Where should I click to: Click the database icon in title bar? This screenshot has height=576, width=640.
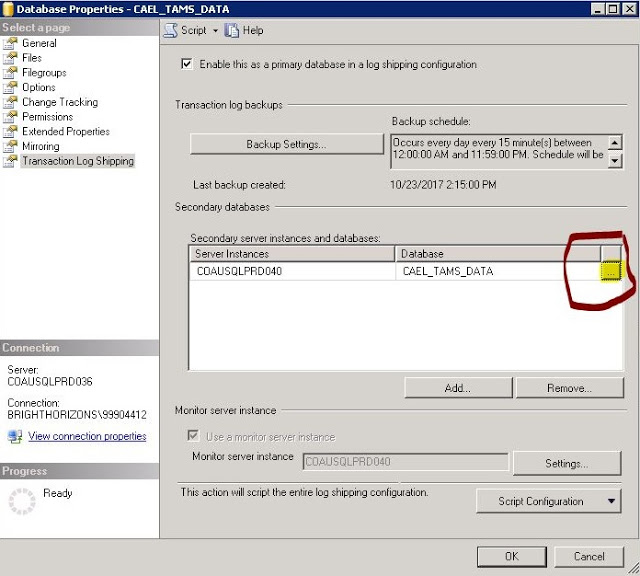tap(8, 9)
